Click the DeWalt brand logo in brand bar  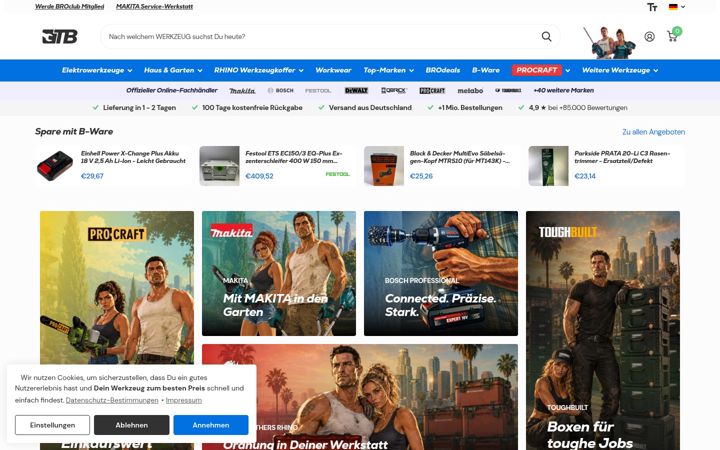click(x=356, y=90)
